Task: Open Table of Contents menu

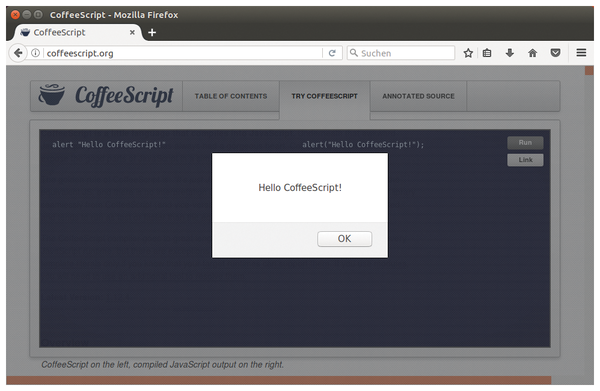Action: click(231, 96)
